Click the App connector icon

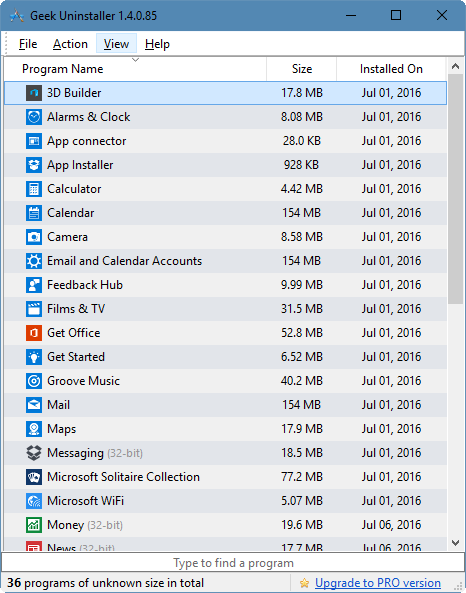click(34, 141)
